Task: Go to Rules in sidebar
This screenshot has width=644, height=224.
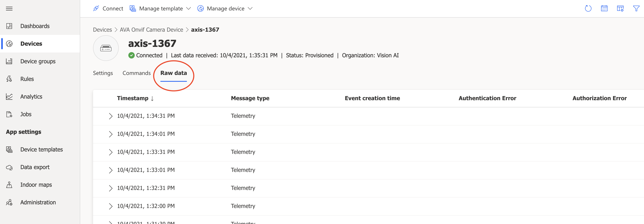Action: [x=27, y=79]
